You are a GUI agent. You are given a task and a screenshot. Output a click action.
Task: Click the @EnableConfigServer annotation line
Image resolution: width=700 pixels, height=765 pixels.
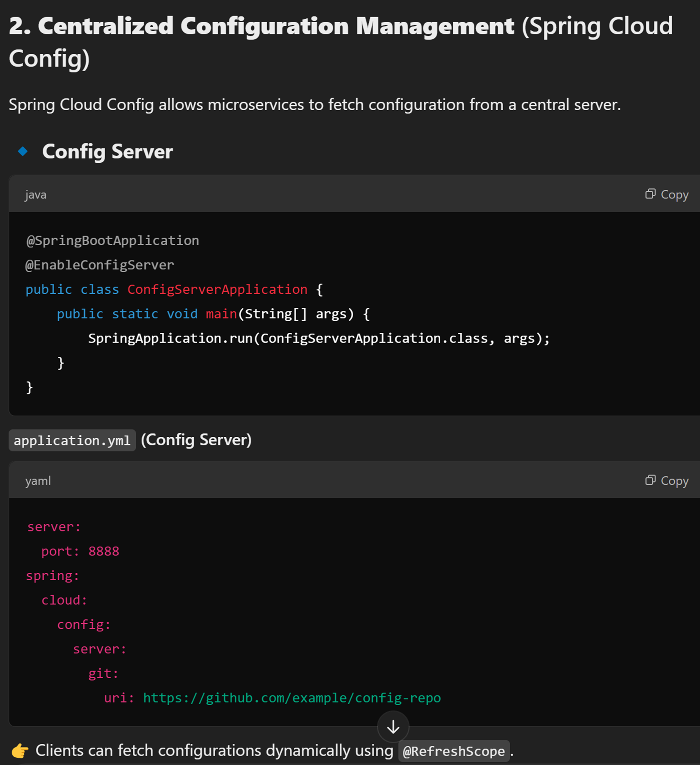click(x=99, y=265)
